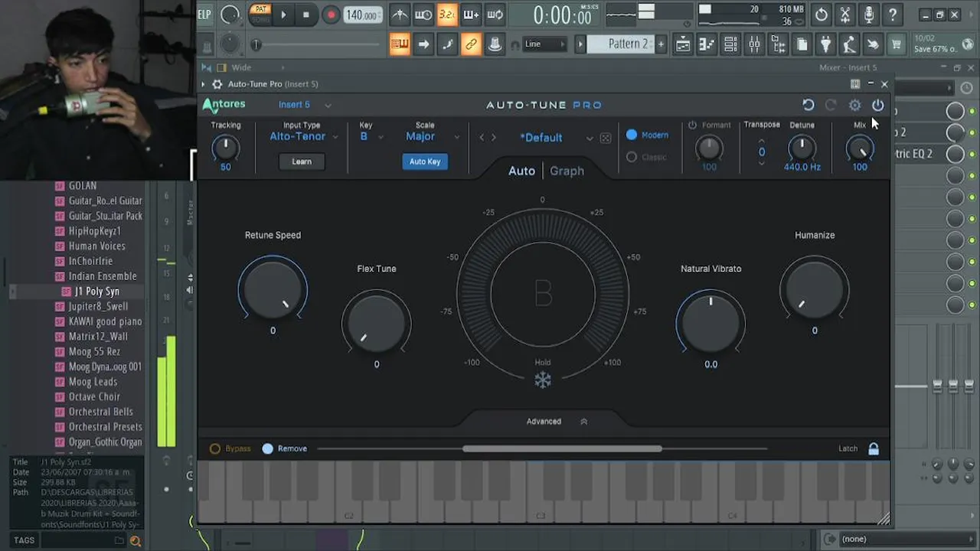Click the Natural Vibrato knob
Image resolution: width=980 pixels, height=551 pixels.
[710, 323]
